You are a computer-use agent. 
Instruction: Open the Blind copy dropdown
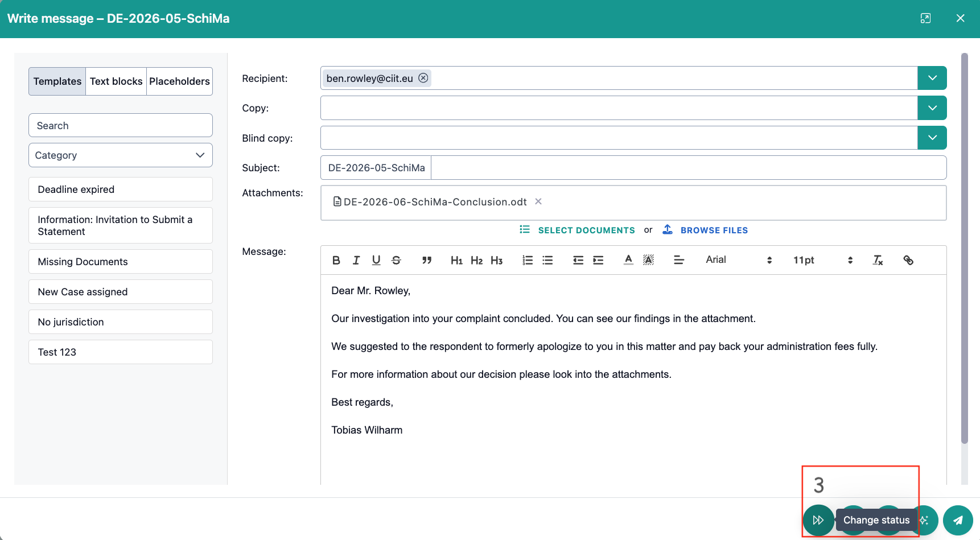coord(932,138)
